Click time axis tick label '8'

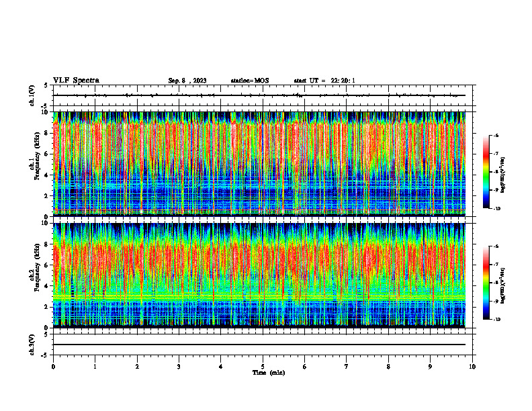pyautogui.click(x=388, y=367)
